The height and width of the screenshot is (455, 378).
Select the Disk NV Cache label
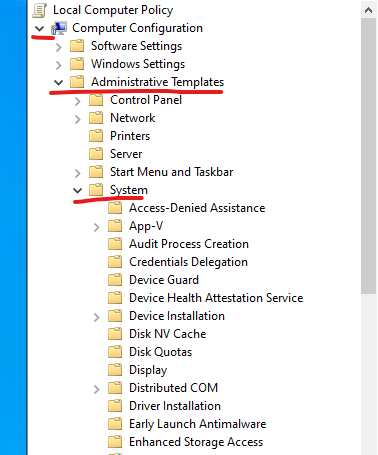click(168, 334)
